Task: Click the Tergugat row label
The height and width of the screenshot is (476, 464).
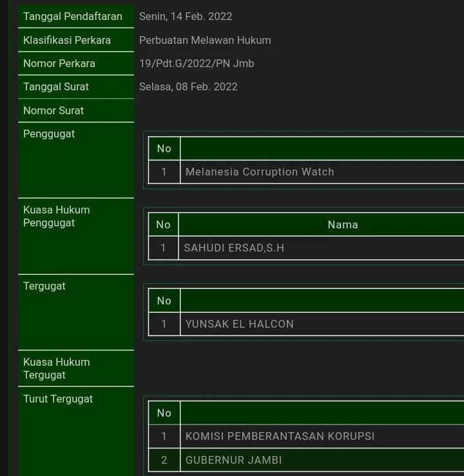Action: coord(44,286)
